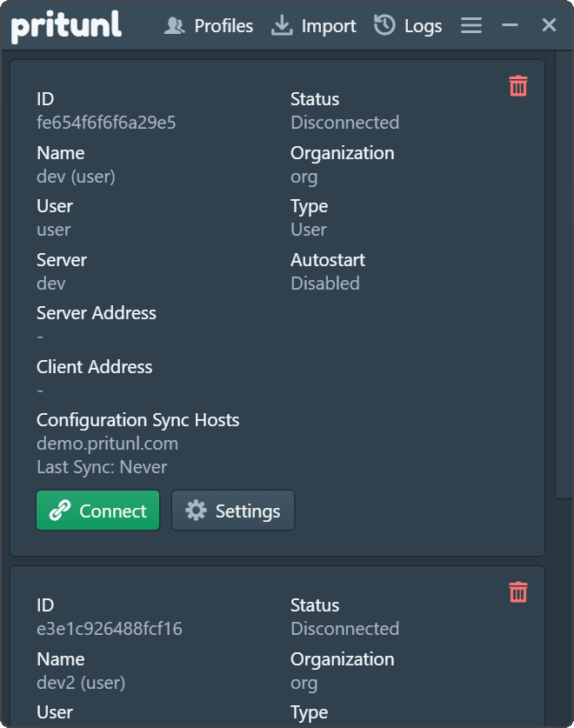
Task: Delete the dev profile using its trash icon
Action: coord(517,86)
